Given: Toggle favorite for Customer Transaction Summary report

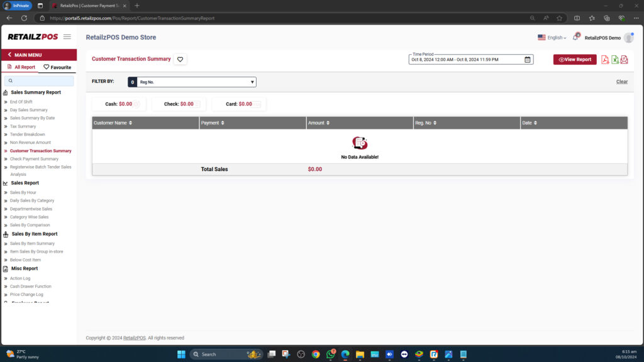Looking at the screenshot, I should pyautogui.click(x=180, y=59).
